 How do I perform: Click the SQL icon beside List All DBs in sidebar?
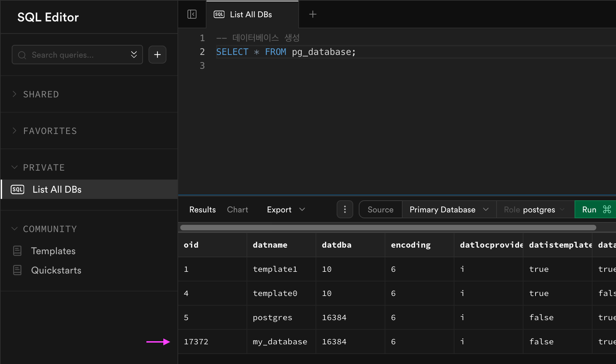(x=18, y=189)
